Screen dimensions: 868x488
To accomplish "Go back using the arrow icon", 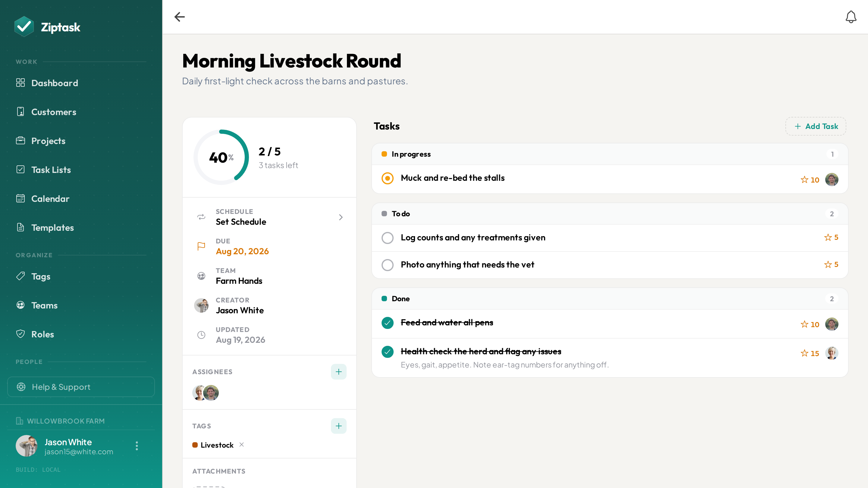I will [180, 17].
